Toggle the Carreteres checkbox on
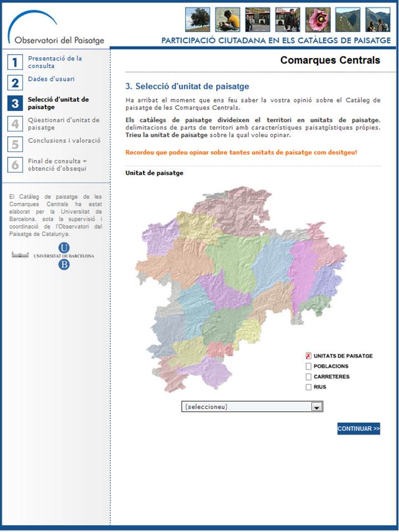 309,377
